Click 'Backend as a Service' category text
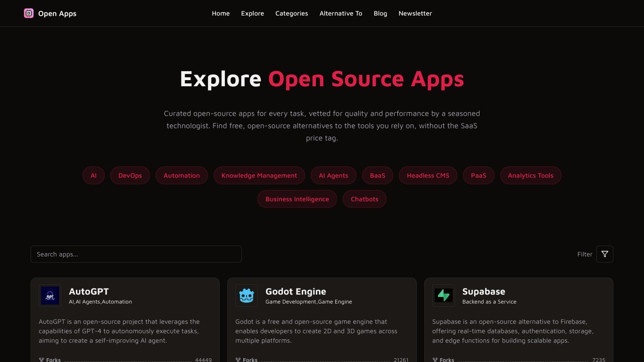This screenshot has height=362, width=644. click(x=489, y=302)
